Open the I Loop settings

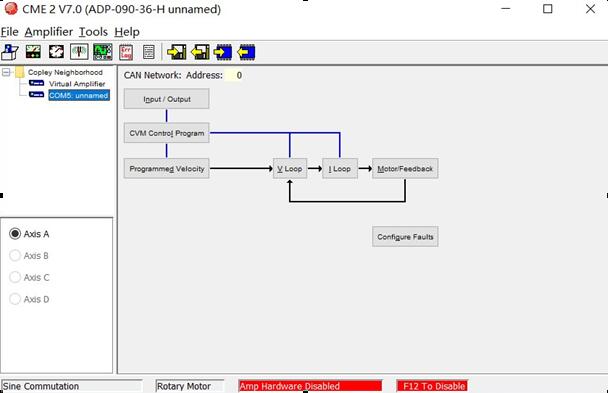click(340, 169)
